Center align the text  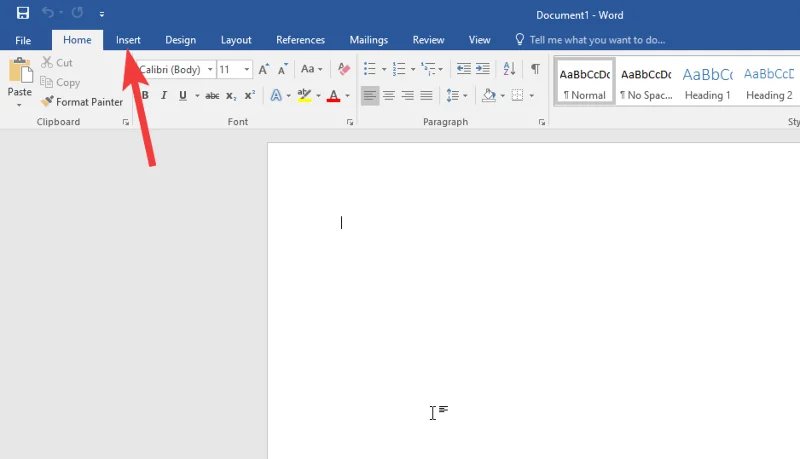click(389, 96)
